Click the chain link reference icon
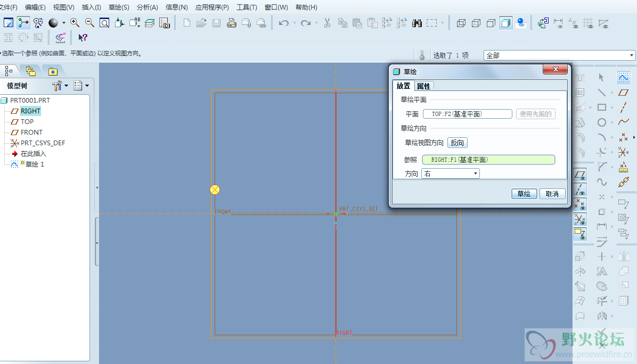Viewport: 637px width, 364px height. 624,182
